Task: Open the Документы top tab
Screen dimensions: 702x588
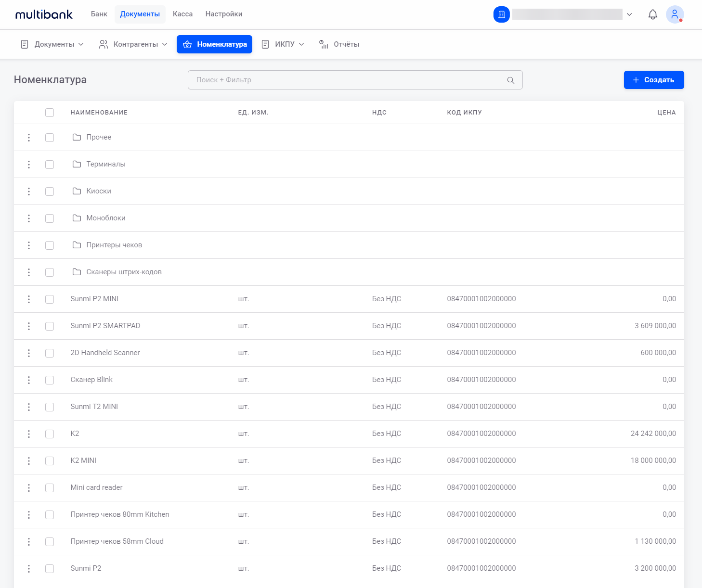Action: [x=140, y=14]
